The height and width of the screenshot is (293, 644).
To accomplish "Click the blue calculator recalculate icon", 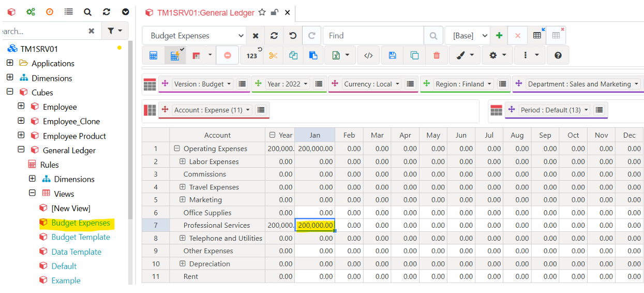I will tap(153, 55).
